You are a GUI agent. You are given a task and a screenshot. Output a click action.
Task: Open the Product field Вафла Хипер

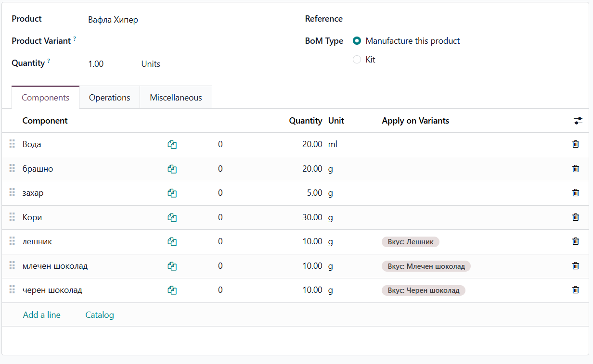click(x=113, y=20)
